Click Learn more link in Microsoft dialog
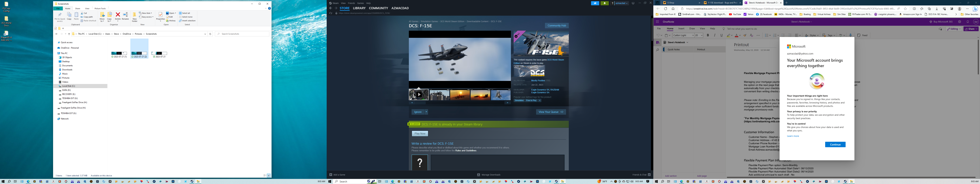The image size is (980, 184). pos(793,136)
